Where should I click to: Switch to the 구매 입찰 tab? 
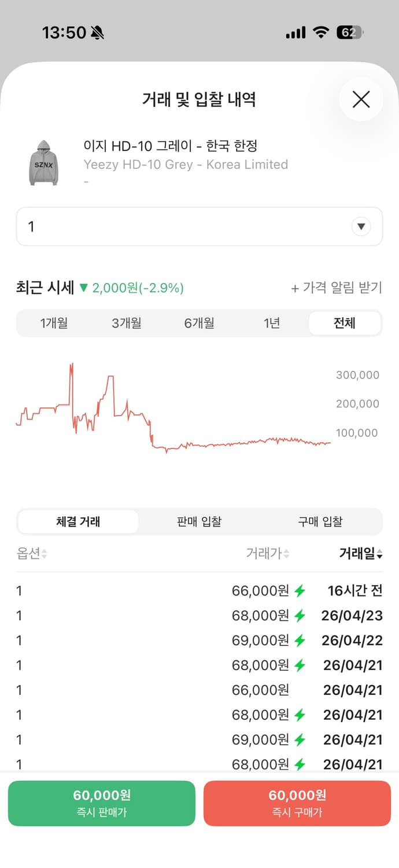click(x=320, y=521)
